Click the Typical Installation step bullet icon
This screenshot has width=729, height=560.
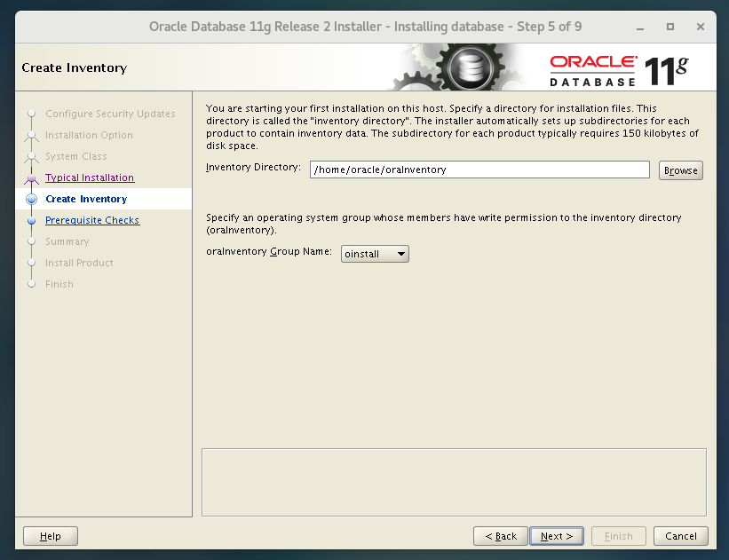click(32, 178)
